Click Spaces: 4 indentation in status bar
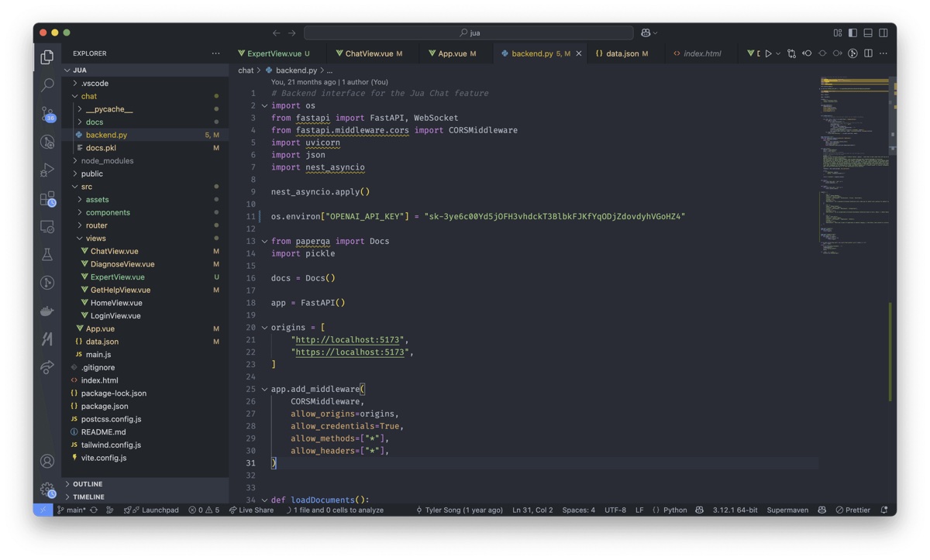The height and width of the screenshot is (560, 930). [x=579, y=510]
